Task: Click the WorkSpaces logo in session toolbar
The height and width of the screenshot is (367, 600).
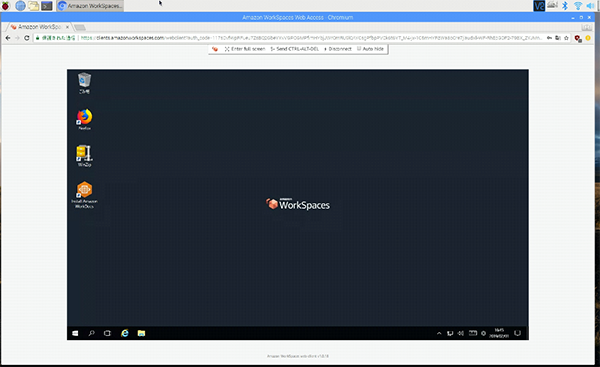Action: 215,49
